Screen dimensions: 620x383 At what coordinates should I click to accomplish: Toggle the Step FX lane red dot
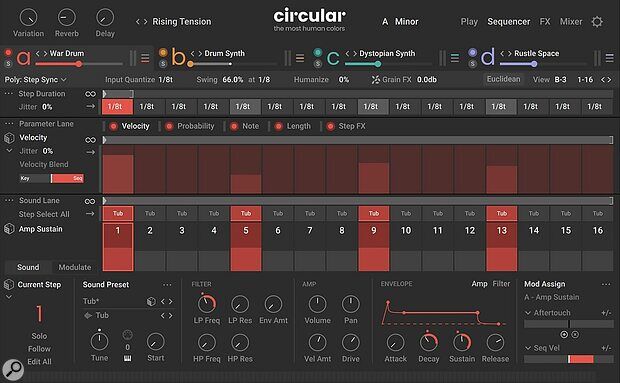(331, 126)
